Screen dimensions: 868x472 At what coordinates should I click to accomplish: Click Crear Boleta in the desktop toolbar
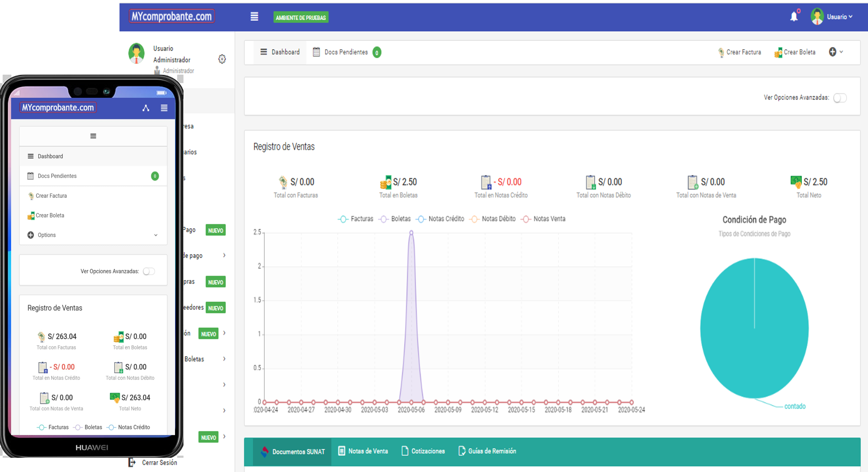(795, 52)
